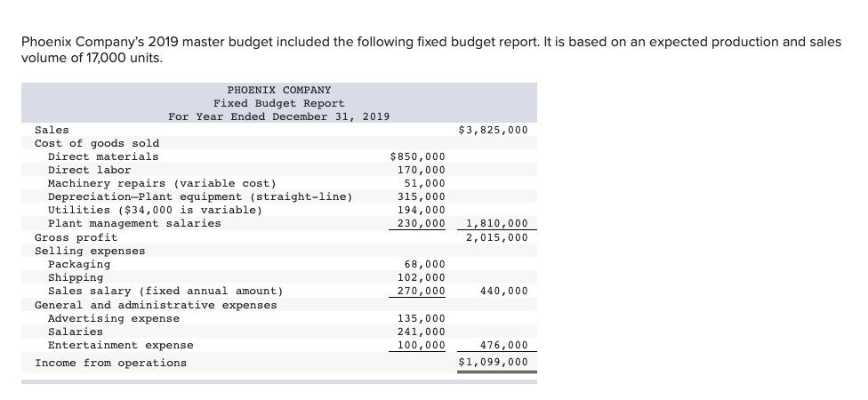Select the Selling expenses heading

(x=90, y=251)
